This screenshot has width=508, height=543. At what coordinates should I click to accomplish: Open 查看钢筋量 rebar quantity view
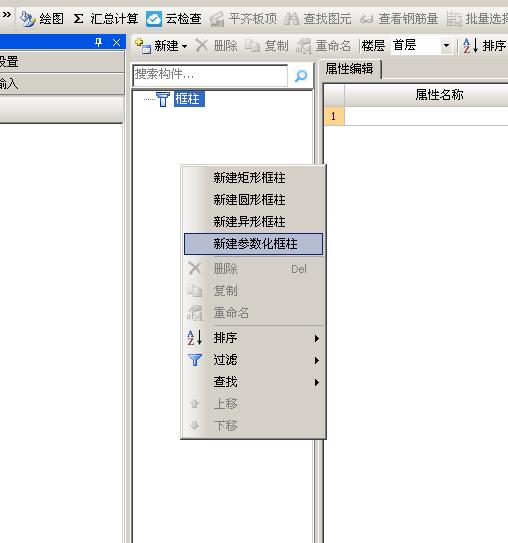tap(399, 18)
